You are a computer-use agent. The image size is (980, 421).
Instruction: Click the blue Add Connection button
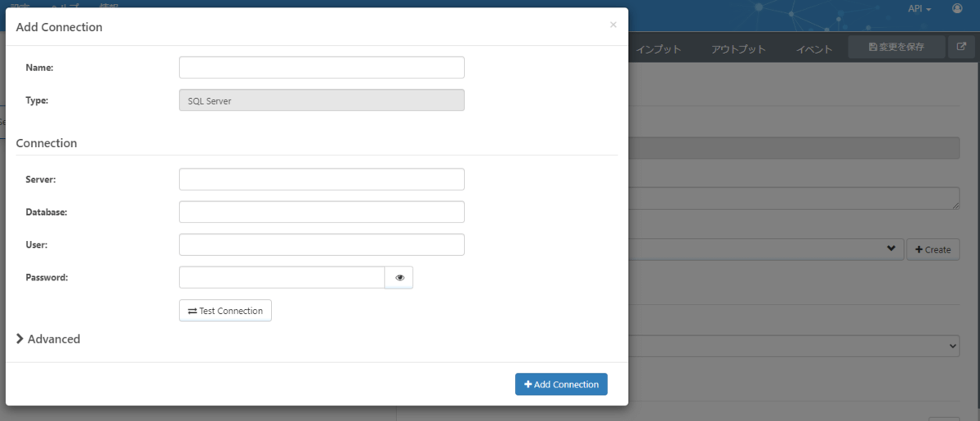pyautogui.click(x=561, y=384)
